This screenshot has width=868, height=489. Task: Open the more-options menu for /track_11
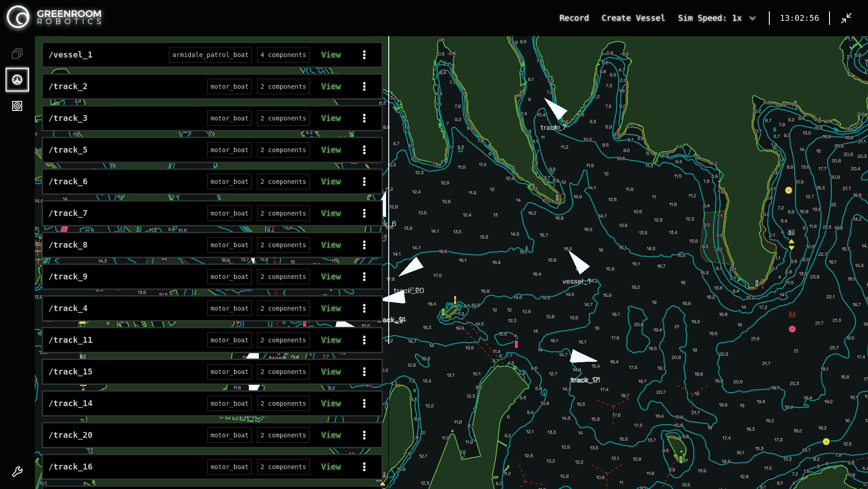click(364, 340)
